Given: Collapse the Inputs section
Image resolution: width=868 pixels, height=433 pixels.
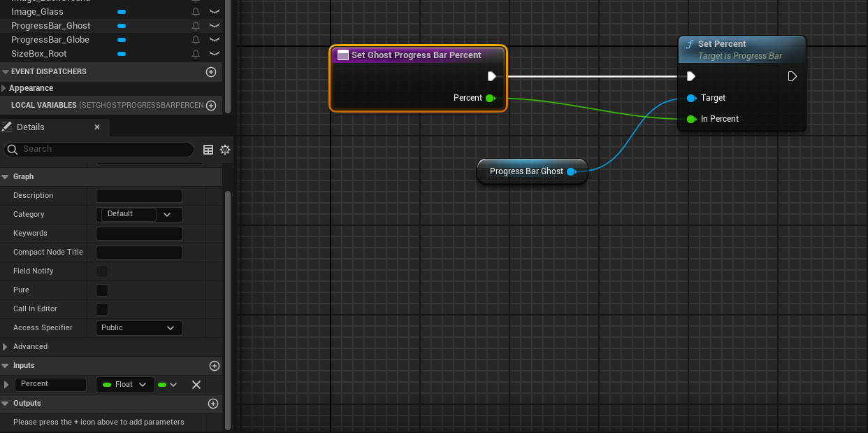Looking at the screenshot, I should [x=5, y=366].
